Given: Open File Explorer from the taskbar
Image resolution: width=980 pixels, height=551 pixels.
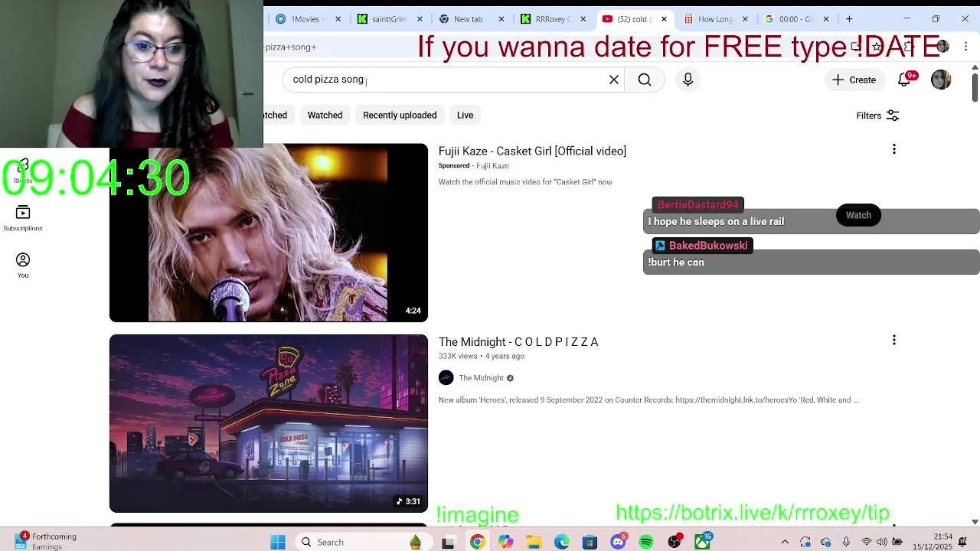Looking at the screenshot, I should tap(534, 542).
